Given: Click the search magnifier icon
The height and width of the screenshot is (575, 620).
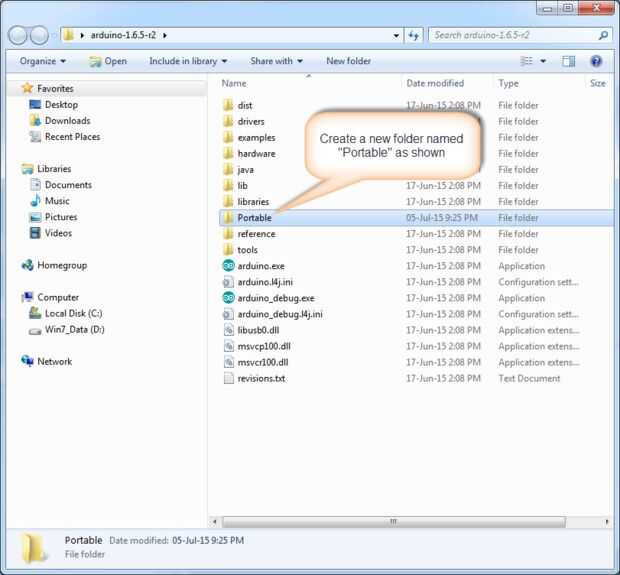Looking at the screenshot, I should 603,35.
